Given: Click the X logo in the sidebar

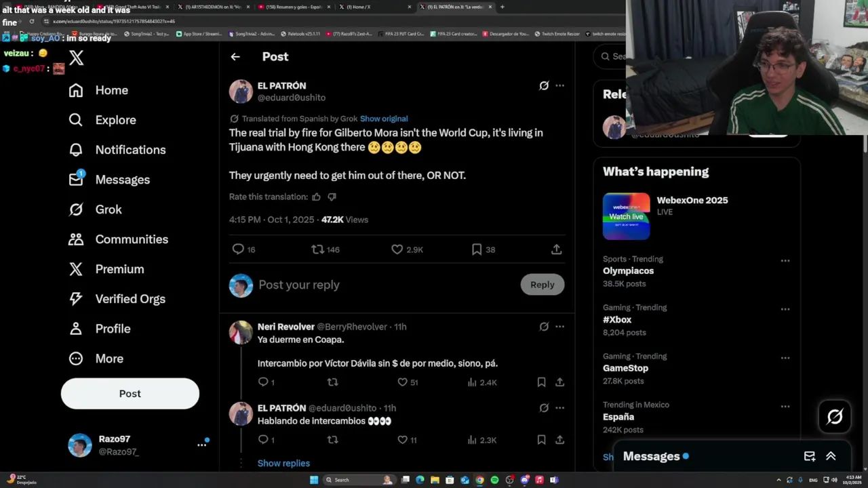Looking at the screenshot, I should (x=76, y=58).
